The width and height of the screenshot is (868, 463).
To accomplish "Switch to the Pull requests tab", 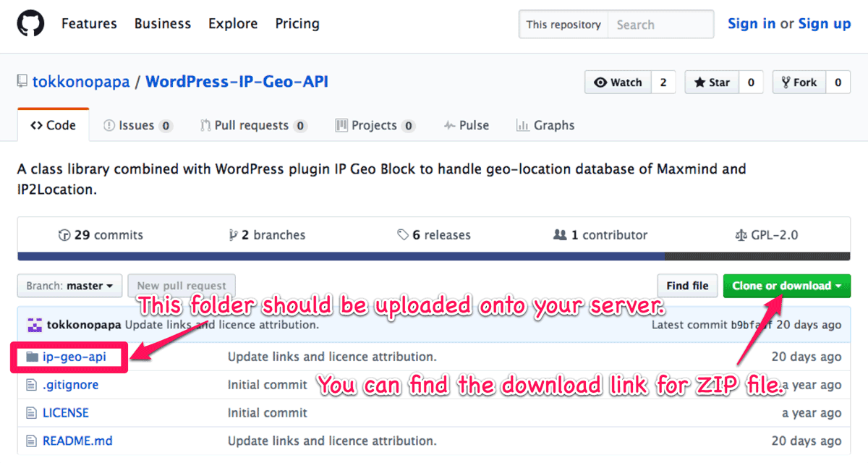I will pos(254,125).
